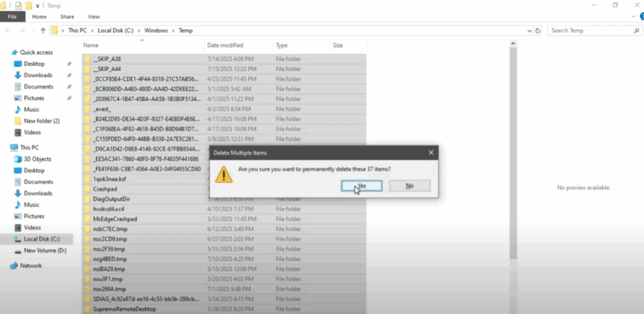Viewport: 644px width, 314px height.
Task: Click the Properties quick access icon
Action: click(18, 6)
